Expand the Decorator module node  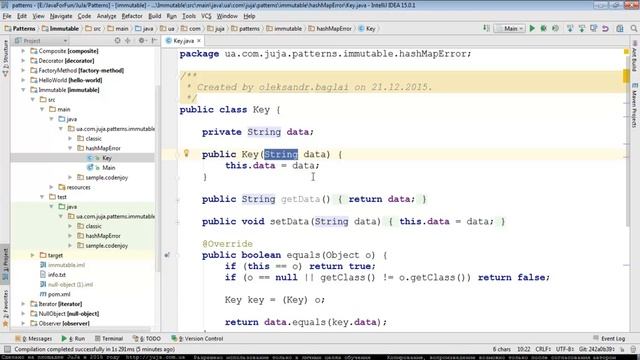tap(23, 61)
